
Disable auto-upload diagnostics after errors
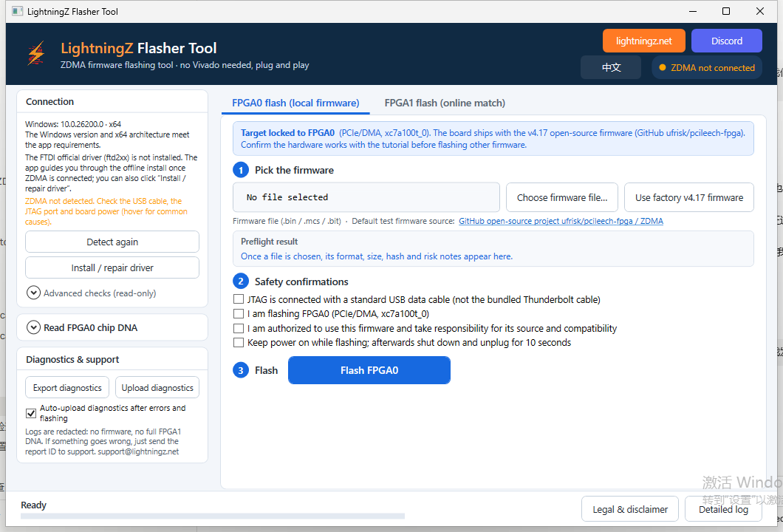pyautogui.click(x=31, y=413)
